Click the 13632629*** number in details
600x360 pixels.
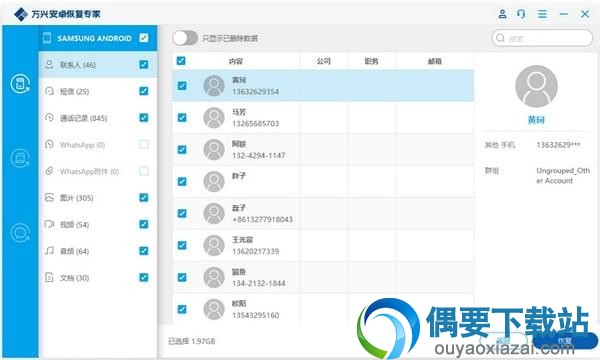point(558,145)
